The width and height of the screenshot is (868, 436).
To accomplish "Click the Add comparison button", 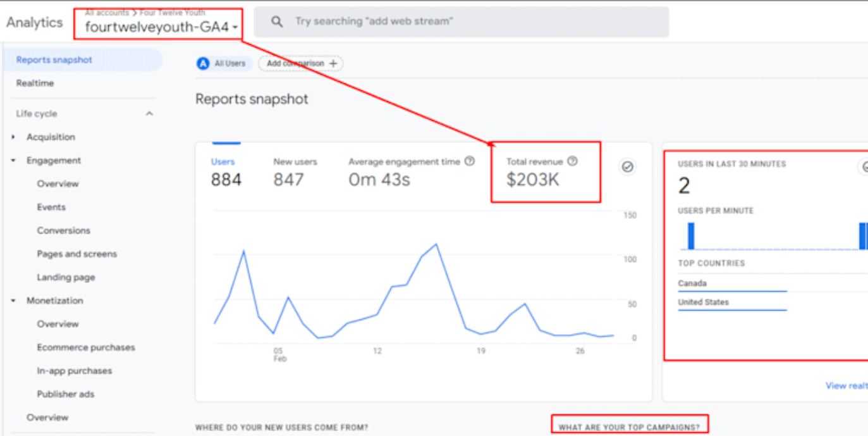I will point(300,63).
